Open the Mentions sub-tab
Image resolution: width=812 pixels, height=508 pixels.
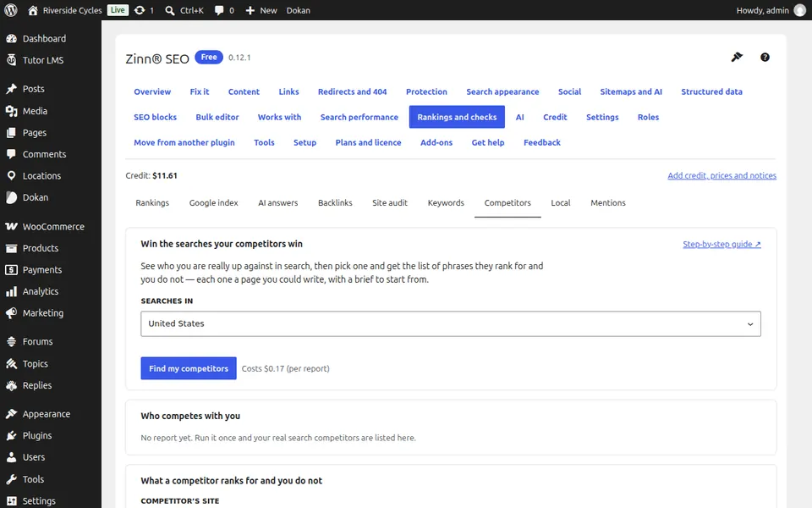[x=608, y=202]
